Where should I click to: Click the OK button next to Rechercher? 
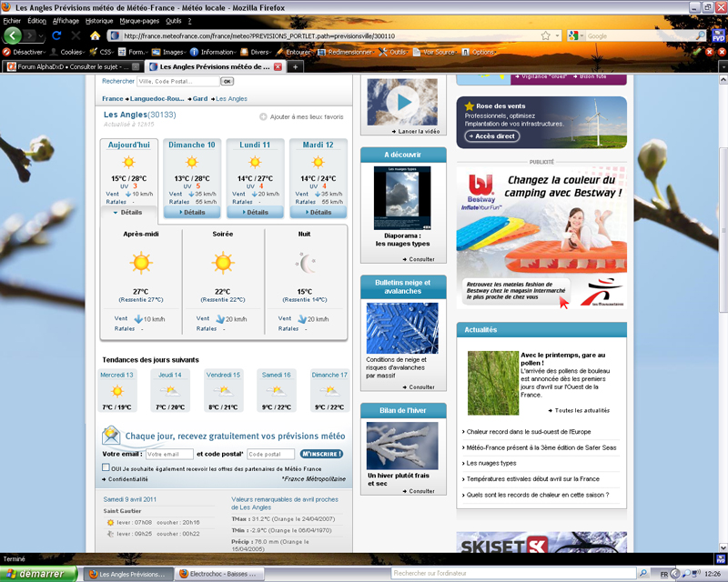click(227, 81)
